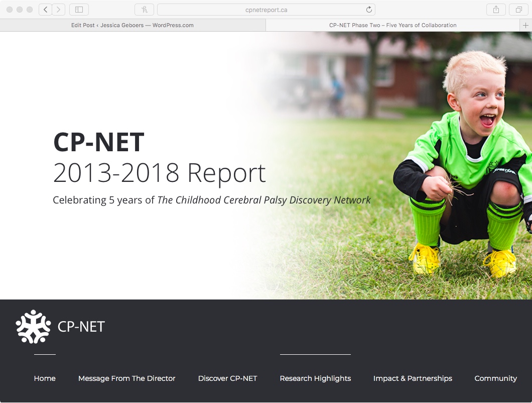Click the forward navigation arrow
532x403 pixels.
[59, 9]
